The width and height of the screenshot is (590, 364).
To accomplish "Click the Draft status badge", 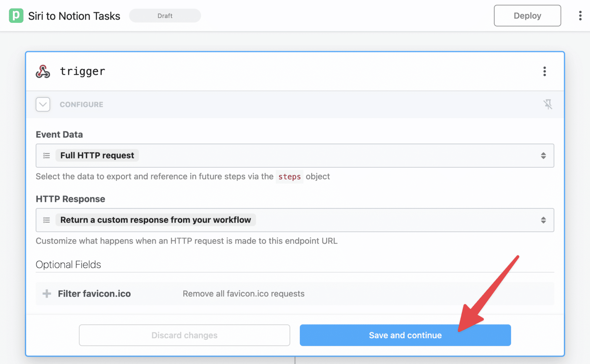I will pos(165,15).
